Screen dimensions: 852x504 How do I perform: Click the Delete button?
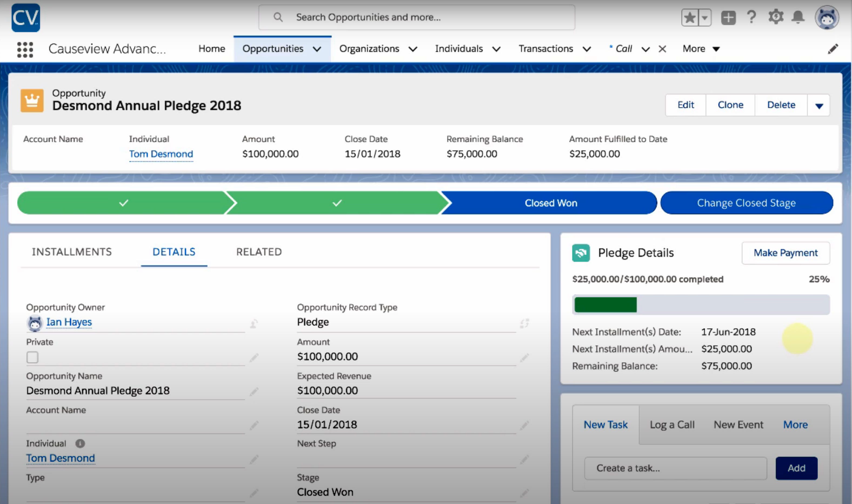coord(781,105)
